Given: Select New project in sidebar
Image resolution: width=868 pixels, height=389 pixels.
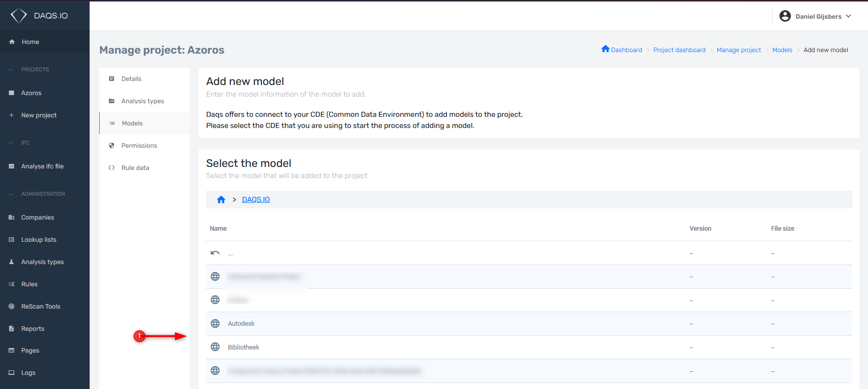Looking at the screenshot, I should pos(45,115).
